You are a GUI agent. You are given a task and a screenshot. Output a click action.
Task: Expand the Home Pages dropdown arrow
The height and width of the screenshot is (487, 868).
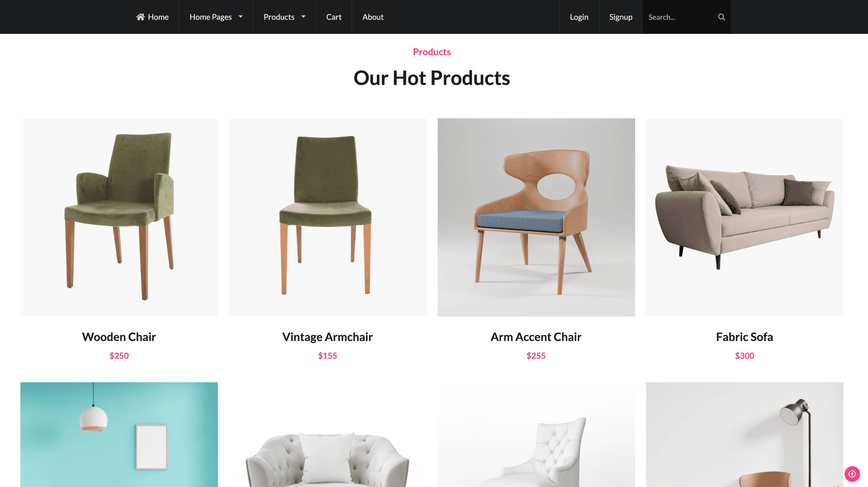[240, 16]
